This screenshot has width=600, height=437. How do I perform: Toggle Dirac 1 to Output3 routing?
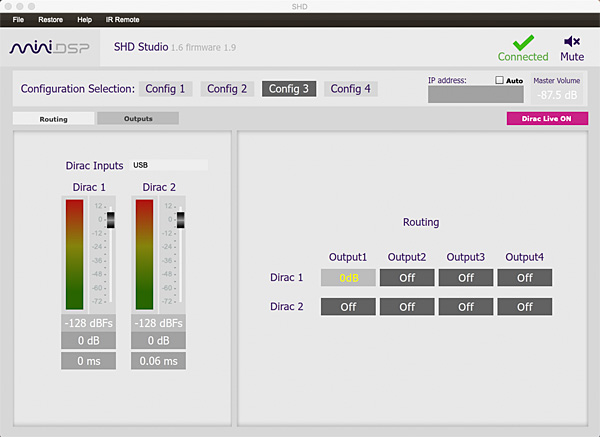pyautogui.click(x=466, y=278)
